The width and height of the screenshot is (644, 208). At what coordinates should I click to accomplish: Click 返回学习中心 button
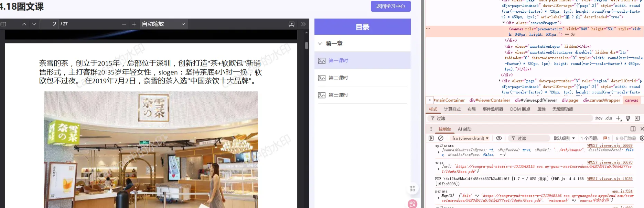pos(390,6)
